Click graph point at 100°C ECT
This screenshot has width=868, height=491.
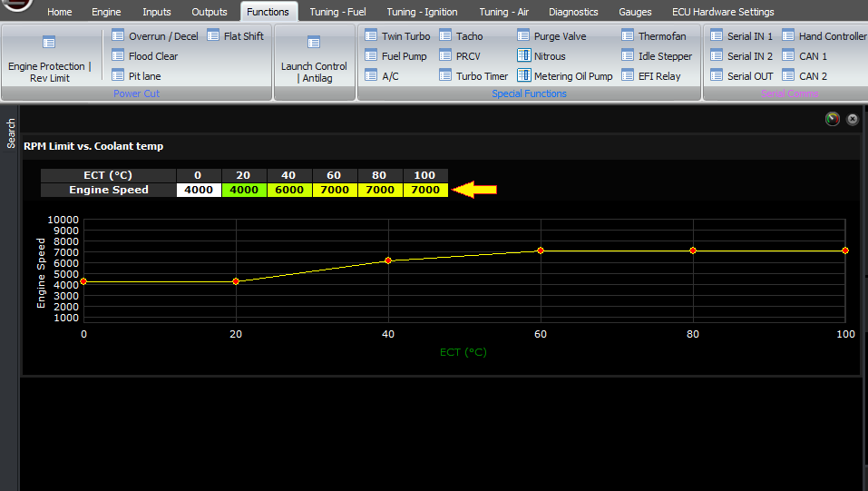[845, 250]
